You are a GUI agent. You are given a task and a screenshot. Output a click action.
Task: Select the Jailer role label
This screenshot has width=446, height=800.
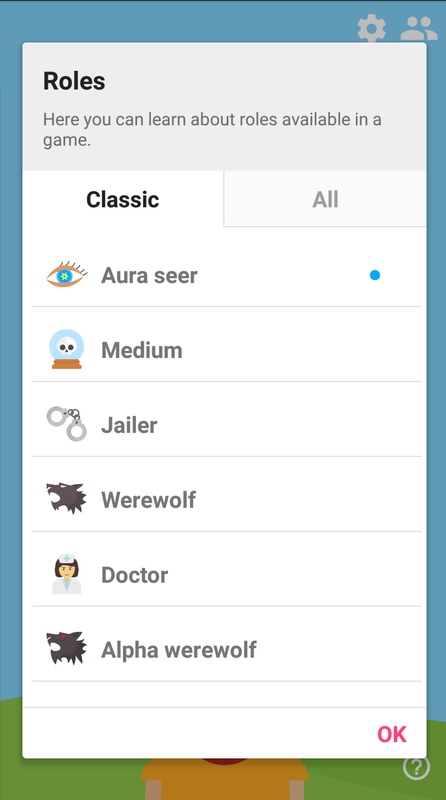(x=129, y=425)
